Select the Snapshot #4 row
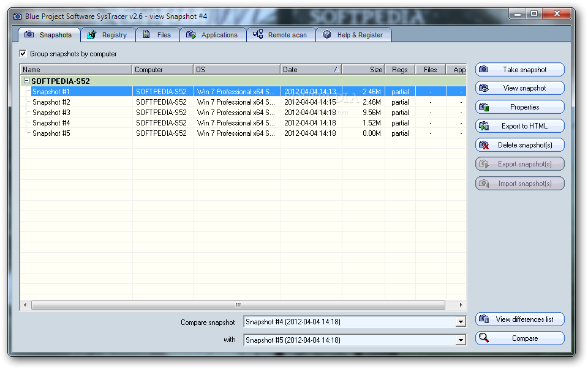 coord(243,123)
